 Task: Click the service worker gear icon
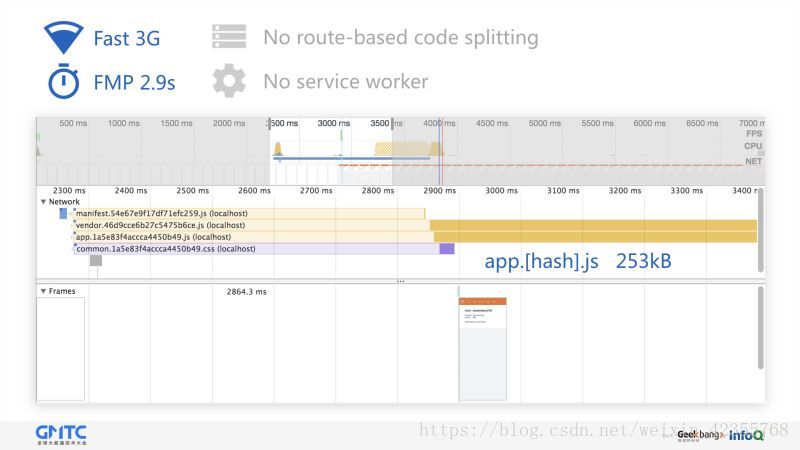click(x=229, y=81)
